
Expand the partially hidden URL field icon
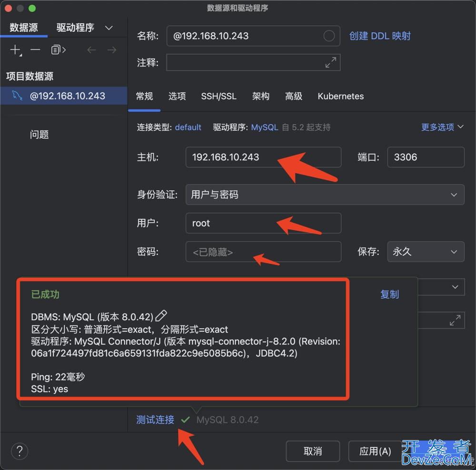pos(455,320)
